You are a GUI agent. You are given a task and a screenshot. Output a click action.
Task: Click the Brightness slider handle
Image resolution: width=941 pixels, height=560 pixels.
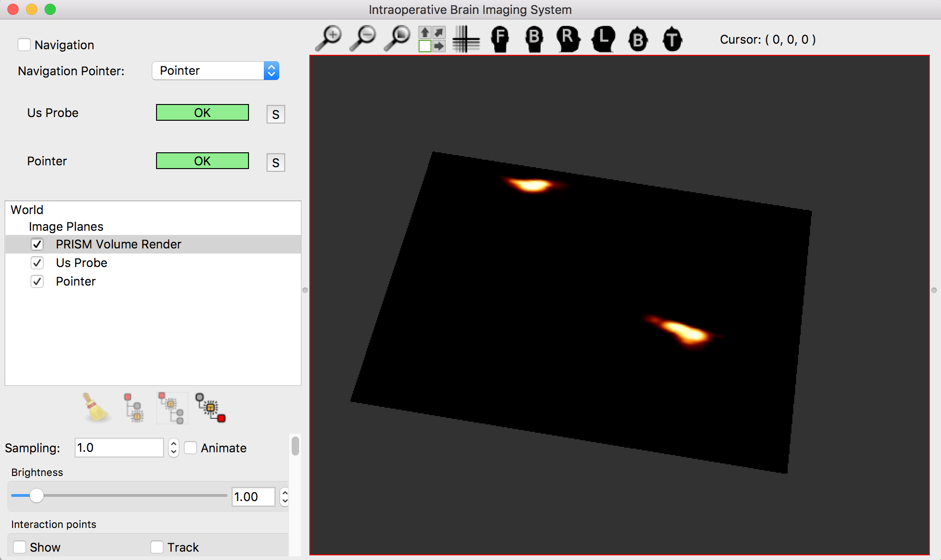click(37, 495)
